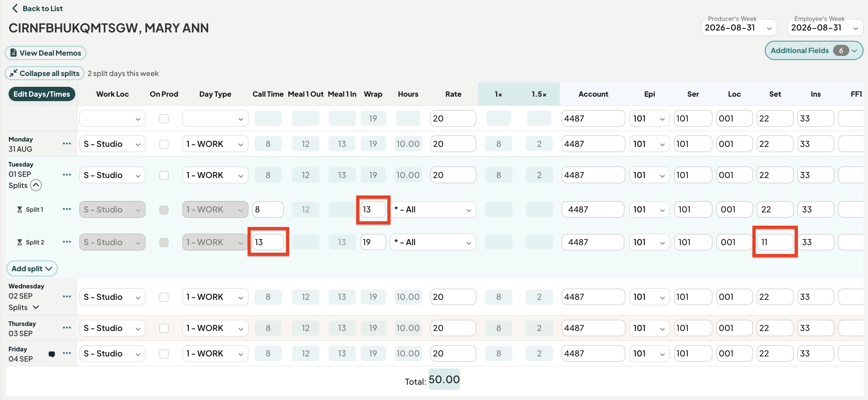Click the Friday comment bubble icon

(x=51, y=354)
